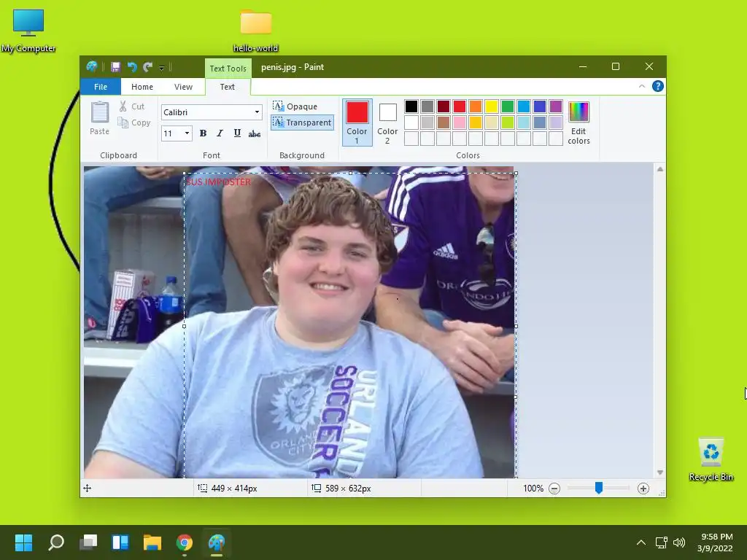
Task: Toggle strikethrough formatting
Action: (x=255, y=133)
